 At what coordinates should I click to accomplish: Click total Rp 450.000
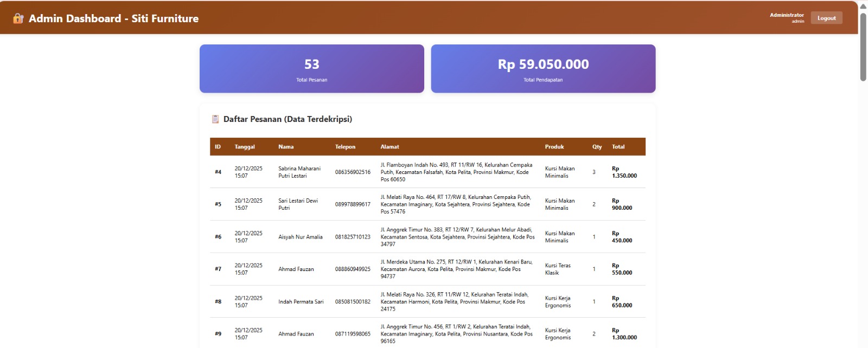coord(622,237)
